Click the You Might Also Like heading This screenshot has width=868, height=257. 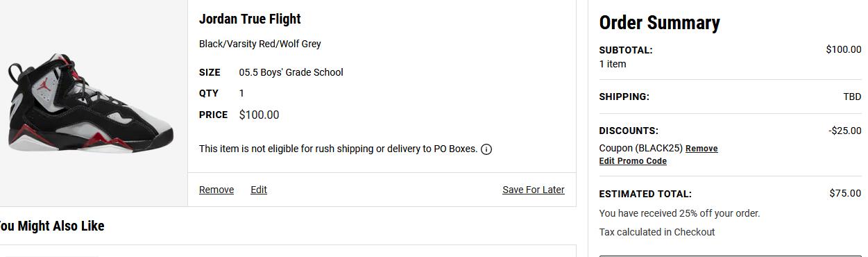coord(52,226)
